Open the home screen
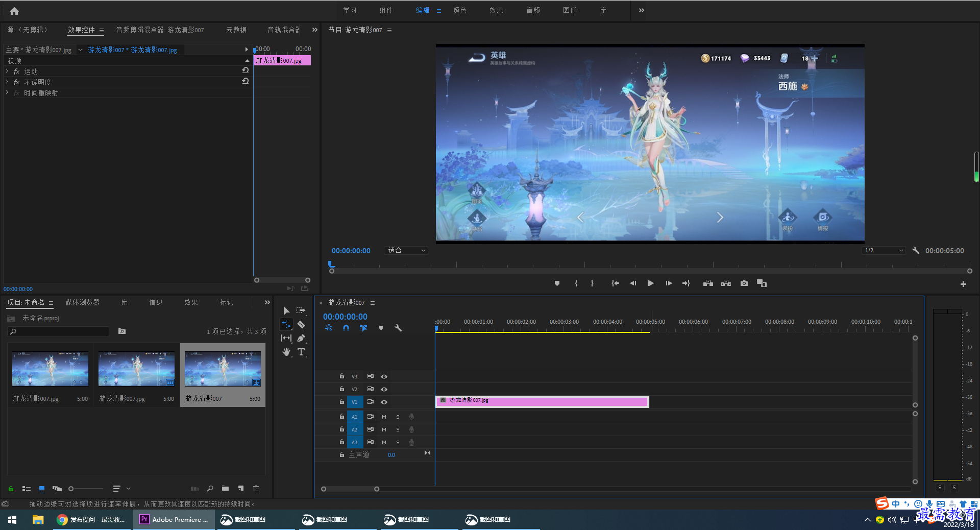Image resolution: width=980 pixels, height=530 pixels. coord(14,11)
